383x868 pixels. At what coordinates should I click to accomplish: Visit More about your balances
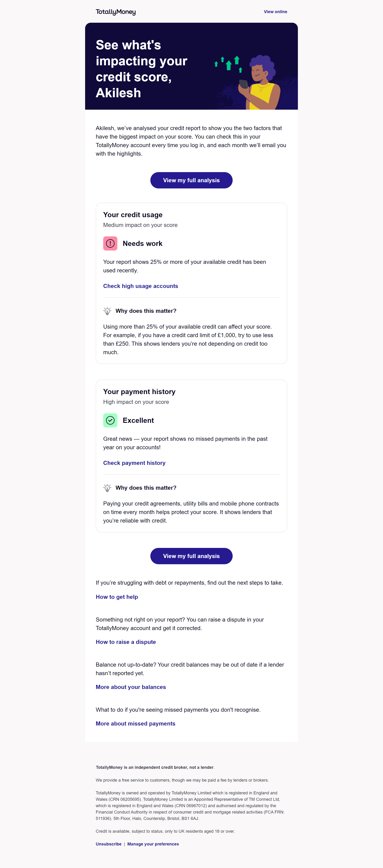[x=131, y=687]
